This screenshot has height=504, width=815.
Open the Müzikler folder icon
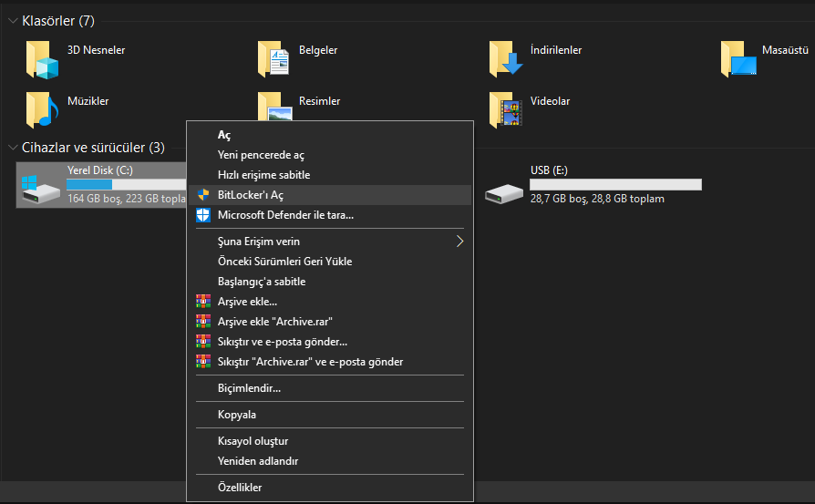coord(42,109)
